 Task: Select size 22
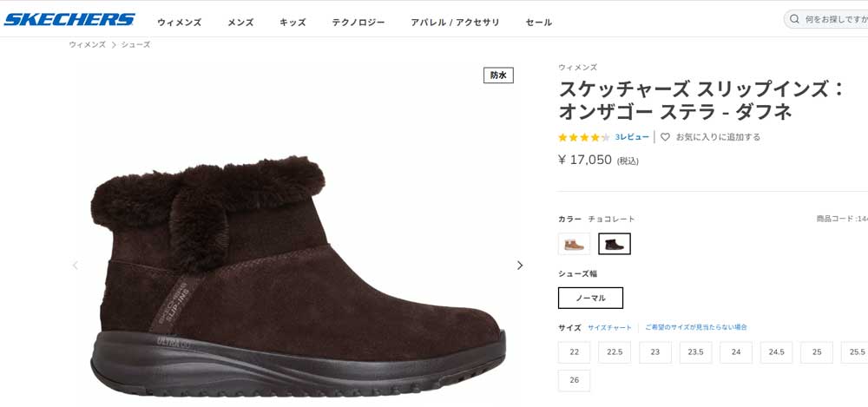574,352
